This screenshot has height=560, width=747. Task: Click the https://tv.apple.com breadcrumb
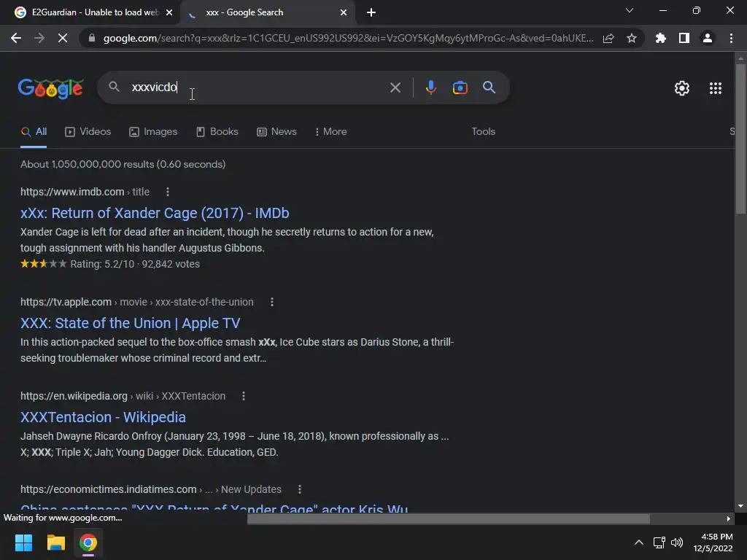click(66, 302)
